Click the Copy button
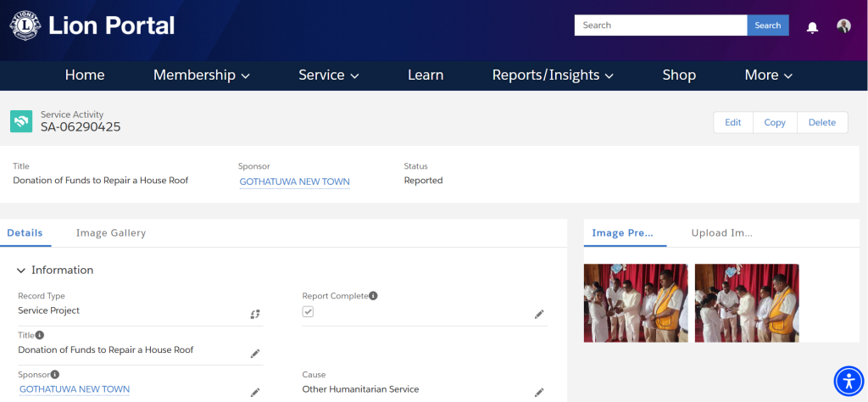Image resolution: width=868 pixels, height=402 pixels. pos(775,122)
